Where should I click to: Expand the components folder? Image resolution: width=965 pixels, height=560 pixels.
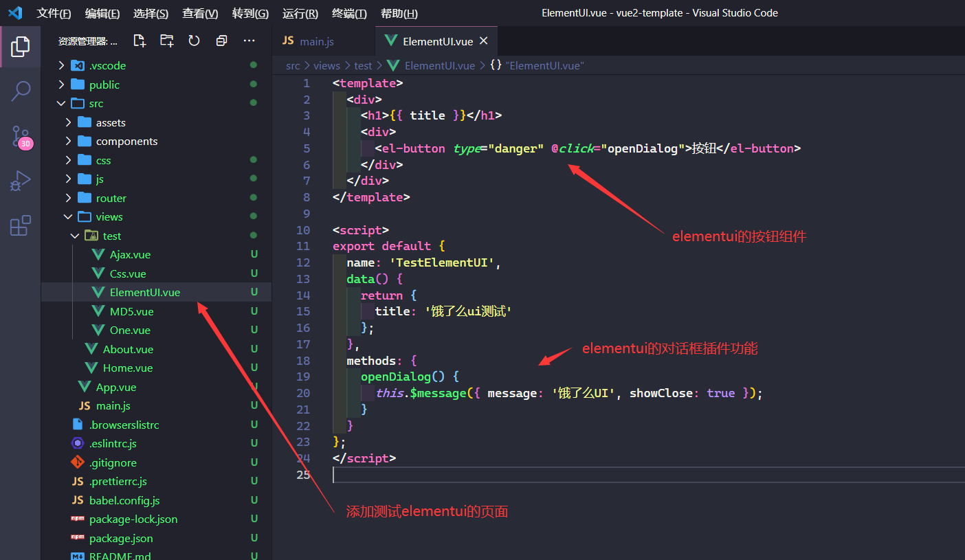click(x=126, y=141)
